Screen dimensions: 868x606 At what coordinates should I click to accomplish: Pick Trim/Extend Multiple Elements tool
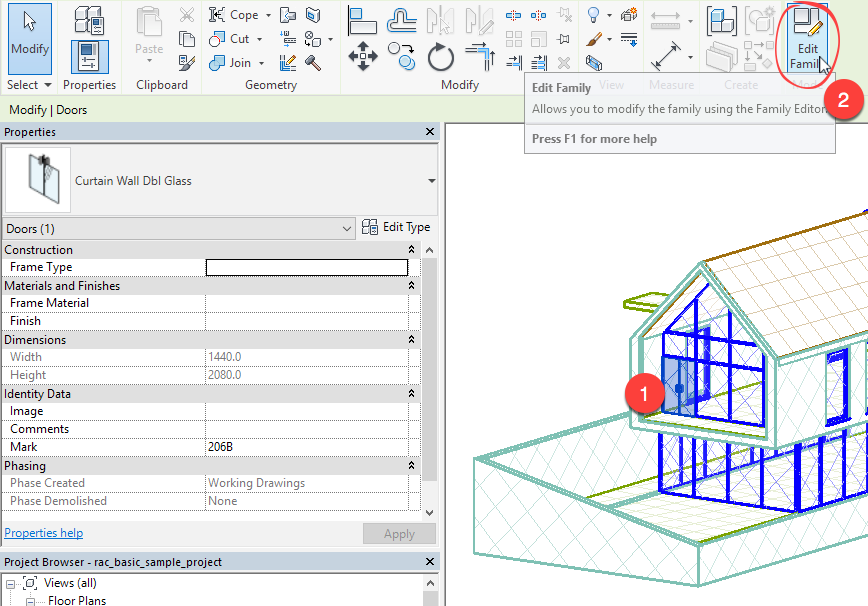point(538,63)
